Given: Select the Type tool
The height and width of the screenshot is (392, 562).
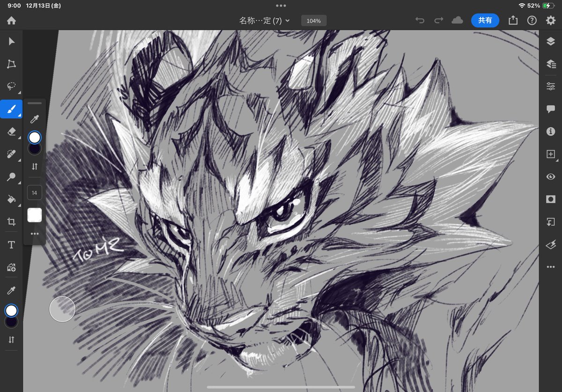Looking at the screenshot, I should click(x=12, y=245).
